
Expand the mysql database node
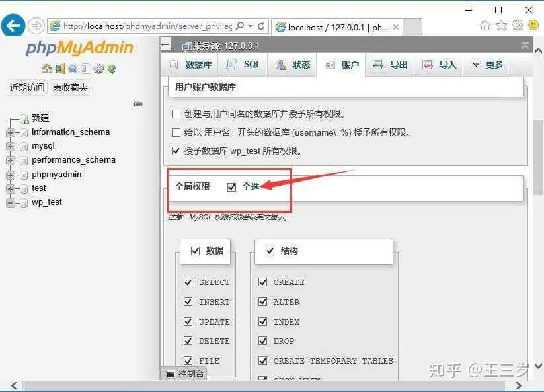point(11,147)
